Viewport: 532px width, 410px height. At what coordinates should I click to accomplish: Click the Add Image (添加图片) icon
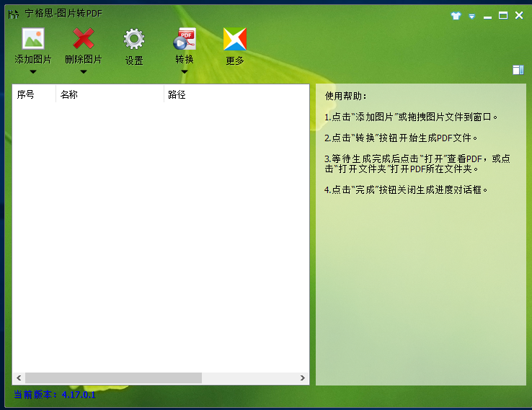point(33,39)
